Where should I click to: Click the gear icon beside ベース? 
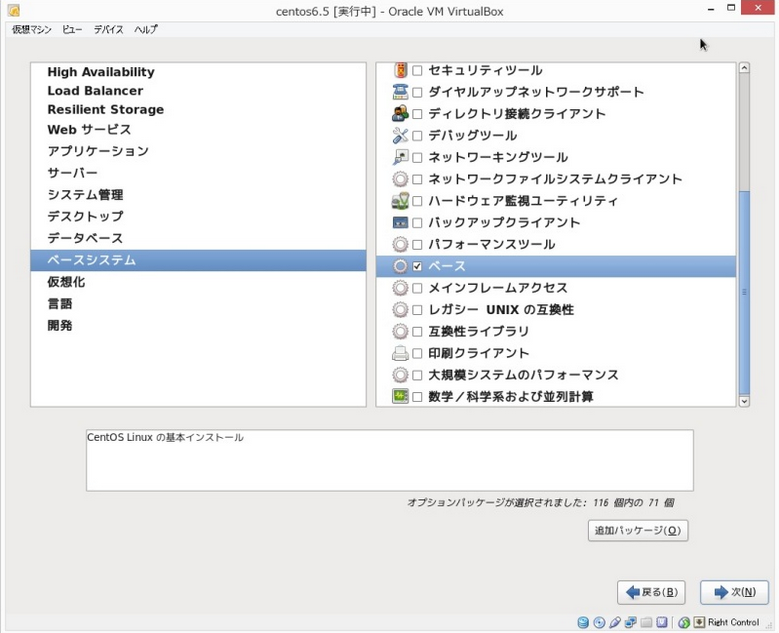pyautogui.click(x=400, y=266)
